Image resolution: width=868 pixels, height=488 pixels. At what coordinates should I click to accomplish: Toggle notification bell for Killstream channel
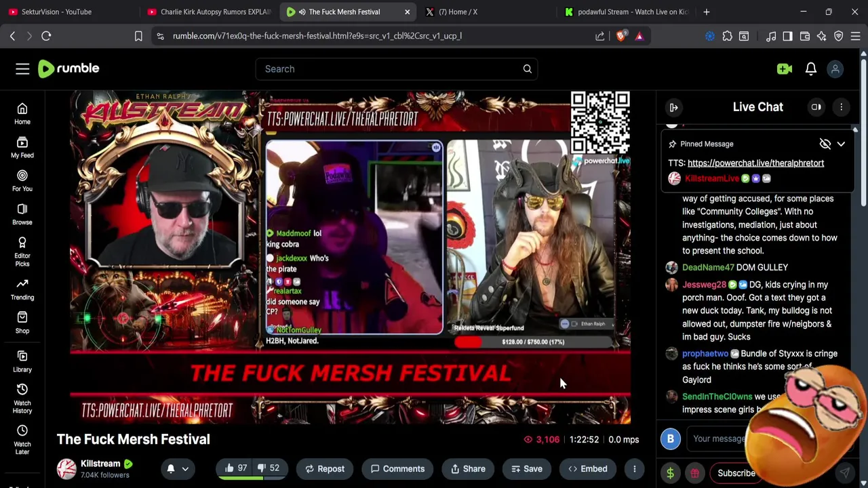click(170, 468)
